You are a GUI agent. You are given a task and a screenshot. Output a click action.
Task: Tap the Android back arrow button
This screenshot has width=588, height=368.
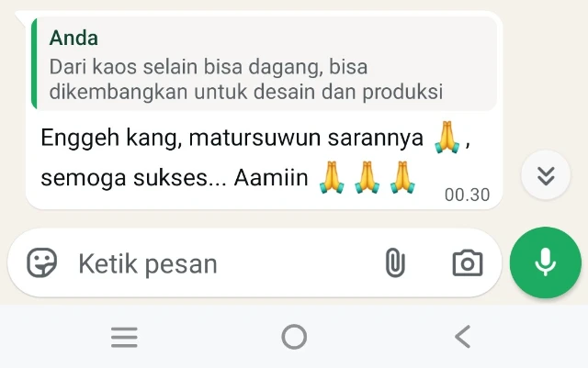point(463,337)
